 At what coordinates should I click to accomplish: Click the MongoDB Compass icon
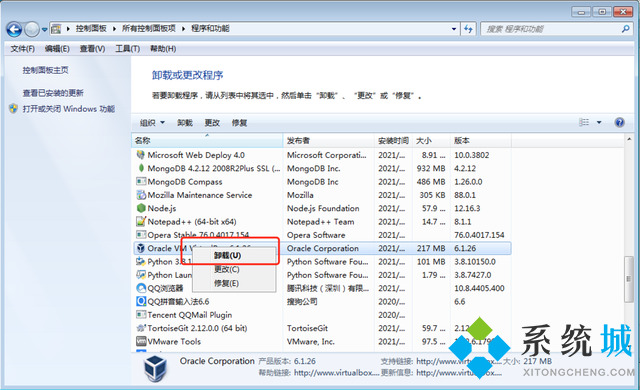tap(141, 181)
